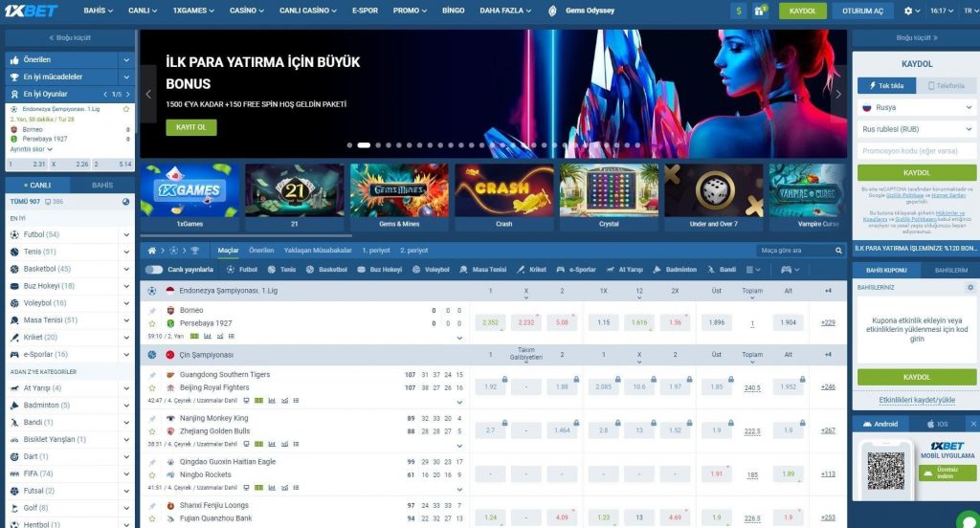Screen dimensions: 980x528
Task: Open the BAHİS dropdown menu
Action: click(x=99, y=11)
